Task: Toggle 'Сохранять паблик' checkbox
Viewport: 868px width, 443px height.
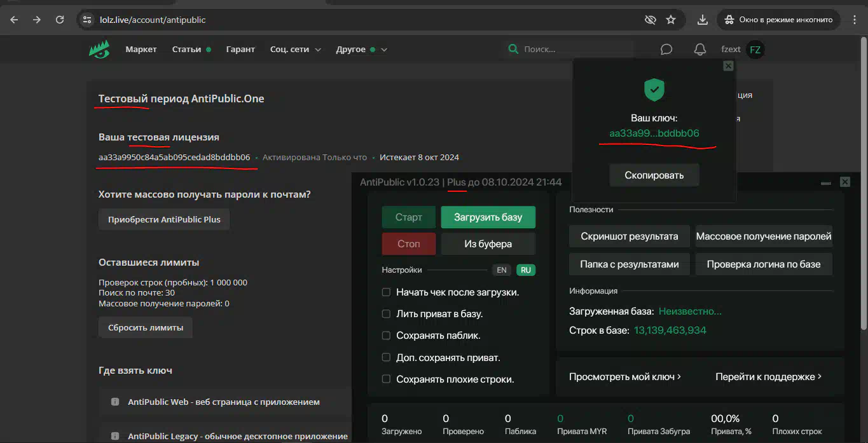Action: (386, 336)
